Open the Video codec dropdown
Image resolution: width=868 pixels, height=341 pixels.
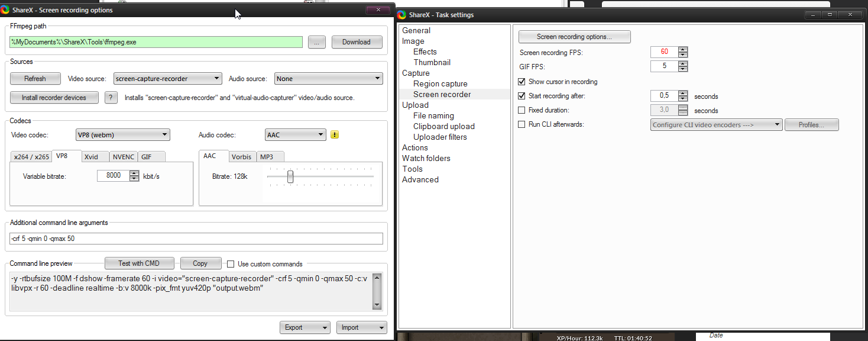(123, 135)
